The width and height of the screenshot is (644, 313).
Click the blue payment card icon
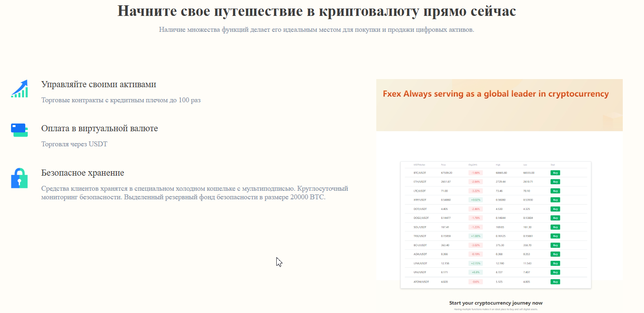20,130
